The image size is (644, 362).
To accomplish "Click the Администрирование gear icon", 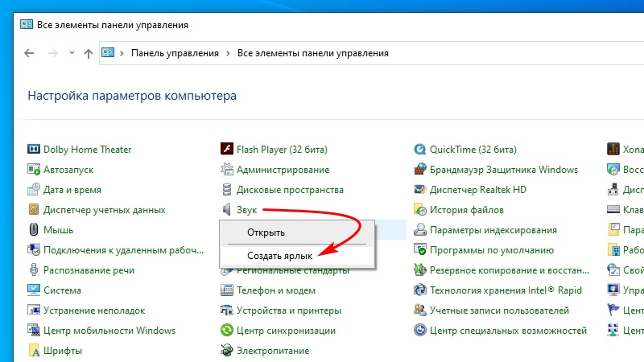I will pyautogui.click(x=227, y=169).
